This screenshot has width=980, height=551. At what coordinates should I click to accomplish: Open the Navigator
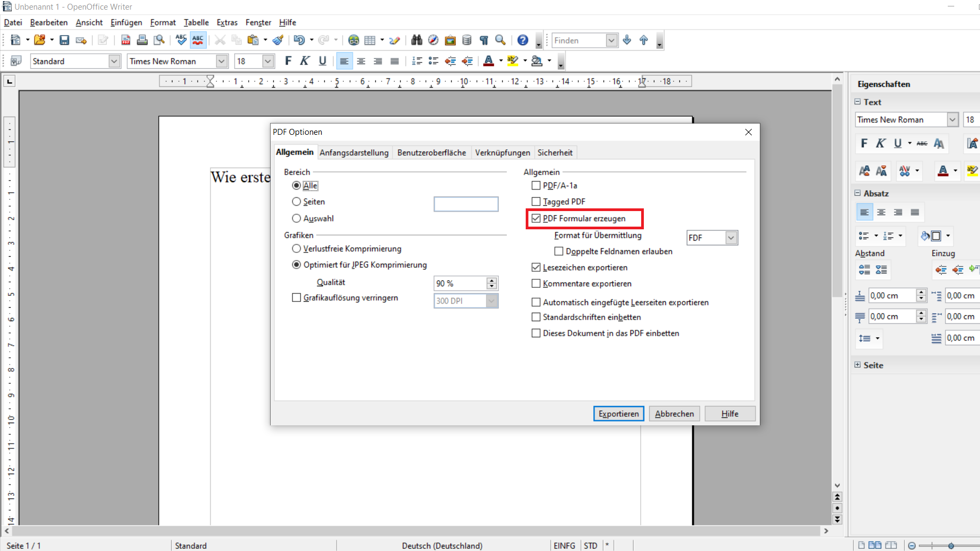tap(433, 40)
